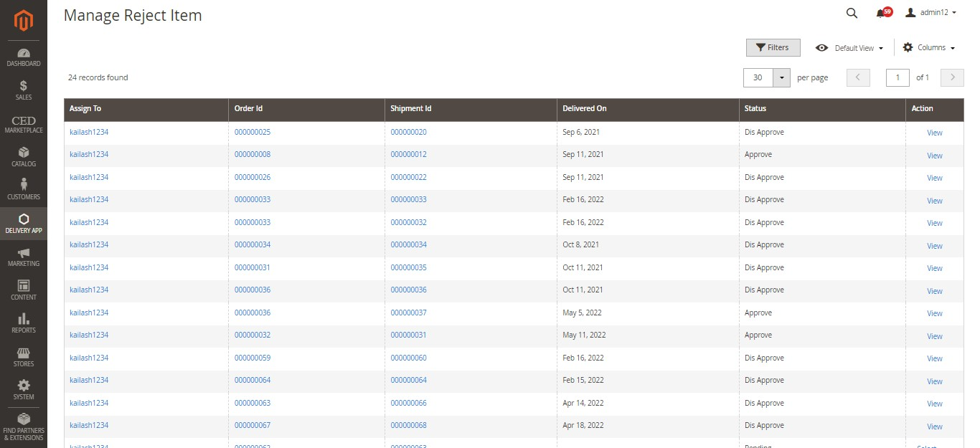Expand the Default View dropdown

point(849,48)
